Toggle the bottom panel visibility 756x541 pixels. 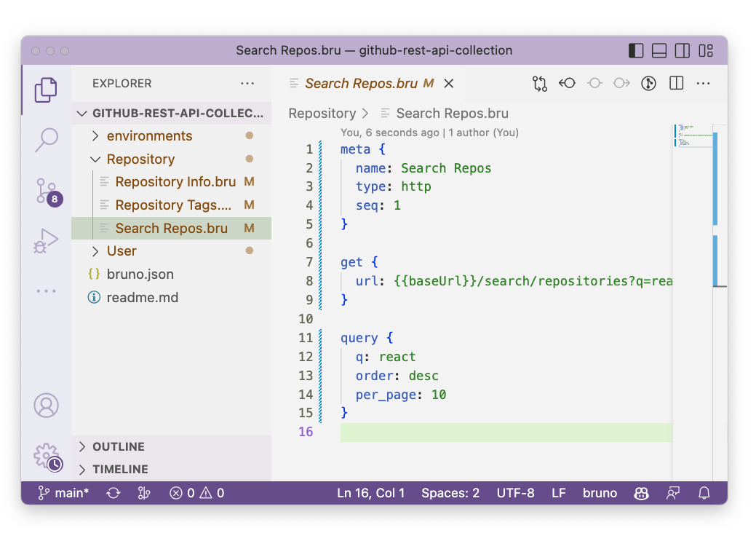click(x=659, y=51)
